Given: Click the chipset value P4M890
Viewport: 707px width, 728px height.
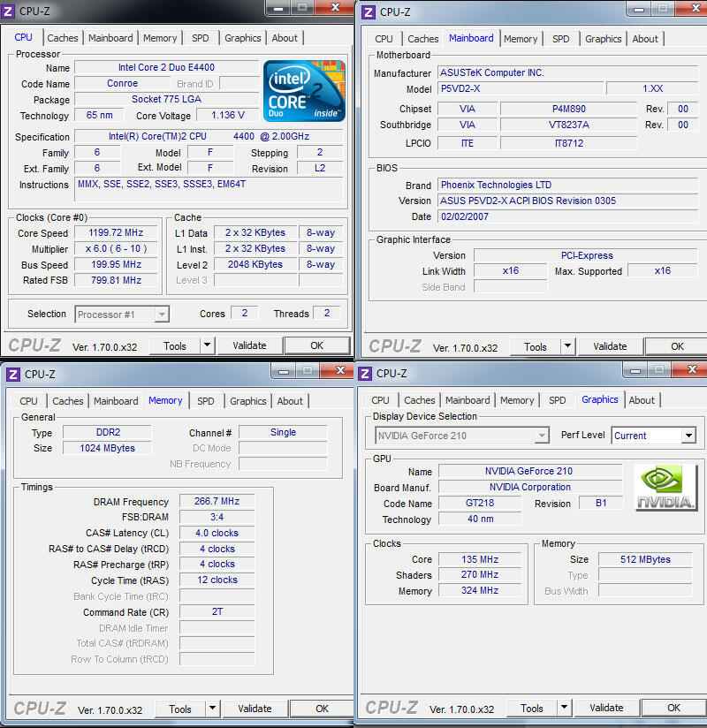Looking at the screenshot, I should point(568,109).
